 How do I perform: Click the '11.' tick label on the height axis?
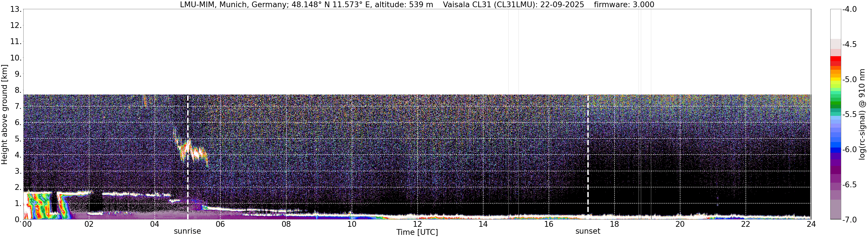point(16,42)
